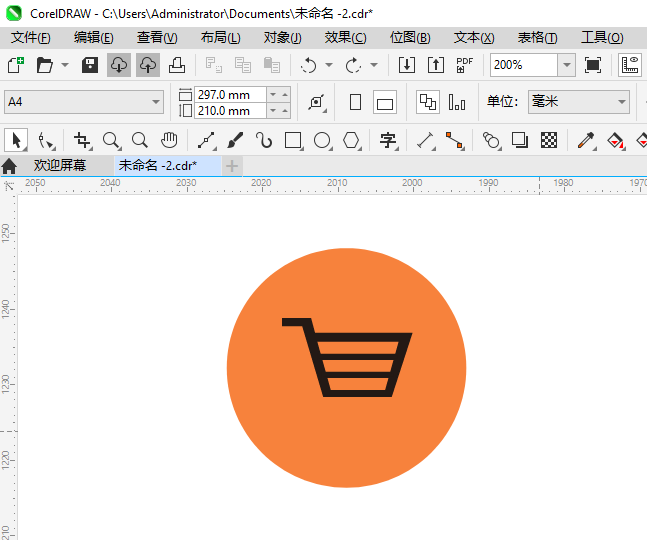
Task: Select the Connector tool
Action: click(x=455, y=140)
